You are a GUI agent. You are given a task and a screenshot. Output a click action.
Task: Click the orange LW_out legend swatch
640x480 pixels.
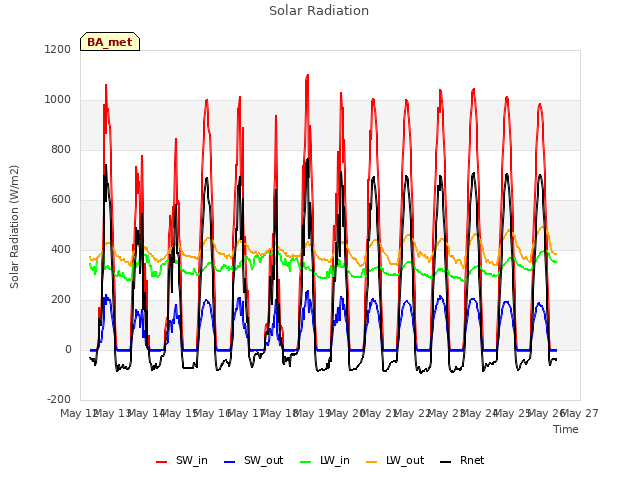pyautogui.click(x=372, y=462)
